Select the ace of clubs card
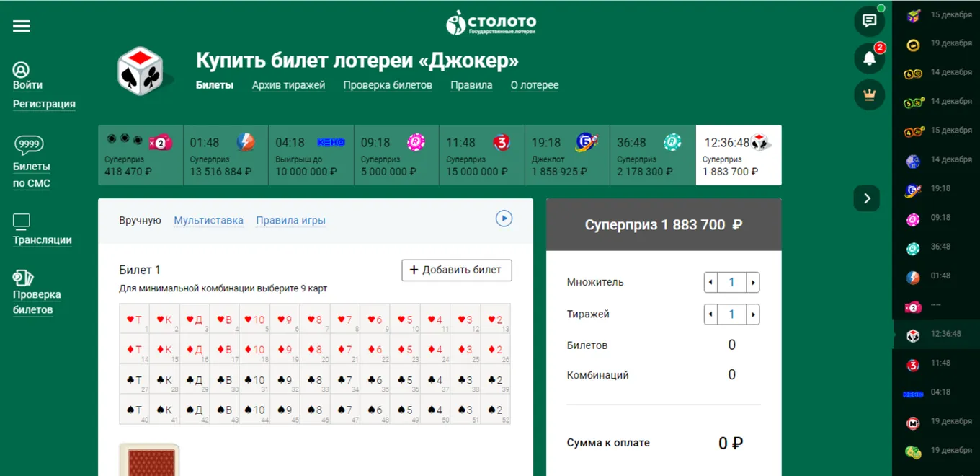This screenshot has height=476, width=980. 135,379
